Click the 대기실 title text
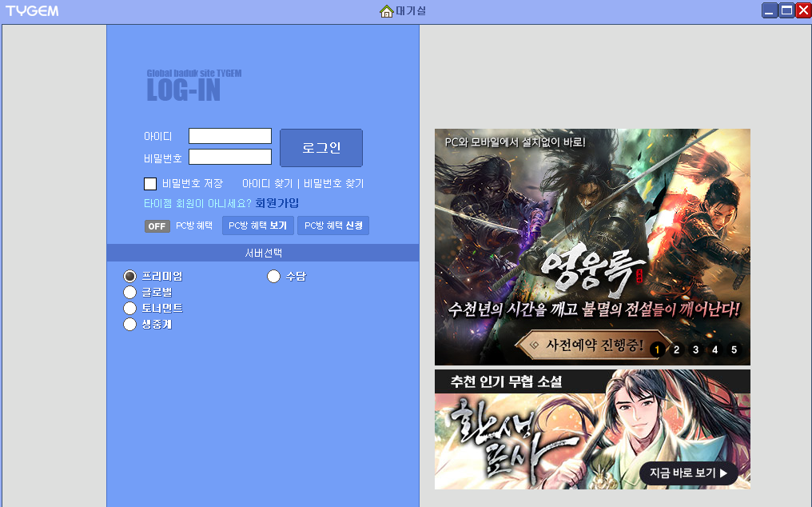 [x=411, y=11]
